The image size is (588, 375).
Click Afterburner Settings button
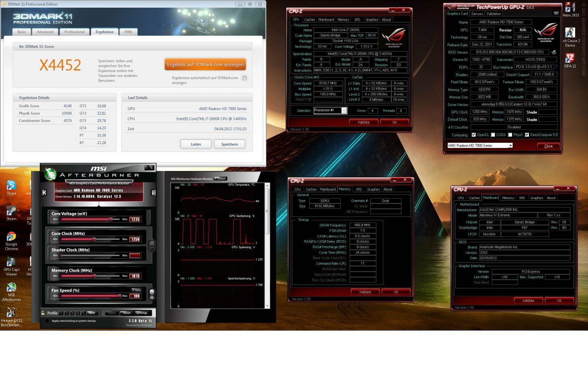pos(142,313)
